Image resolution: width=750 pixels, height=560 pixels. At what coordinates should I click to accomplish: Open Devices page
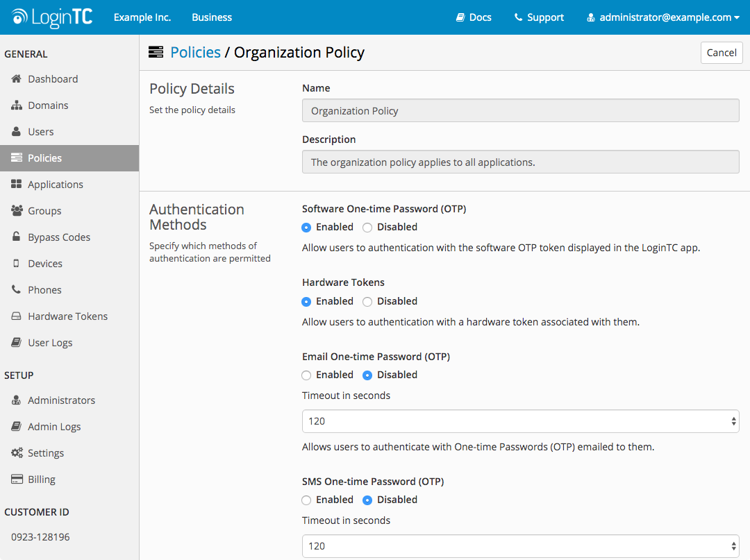click(x=69, y=263)
